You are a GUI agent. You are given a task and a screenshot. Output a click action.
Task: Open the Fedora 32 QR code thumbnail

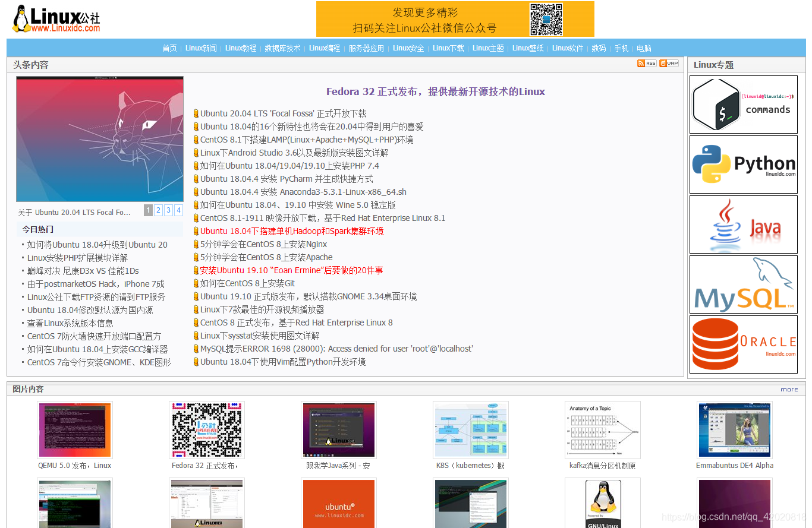pos(206,430)
